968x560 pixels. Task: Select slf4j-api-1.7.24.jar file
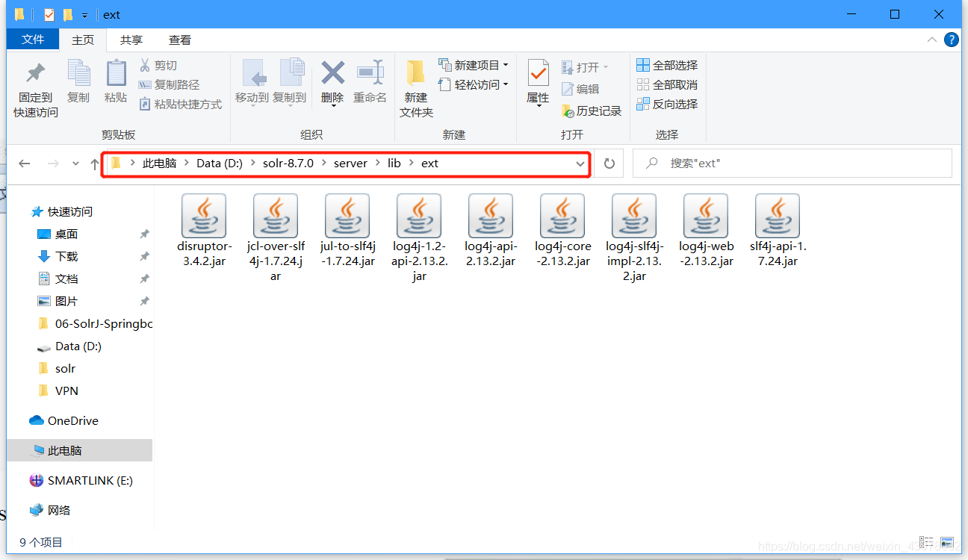coord(778,231)
